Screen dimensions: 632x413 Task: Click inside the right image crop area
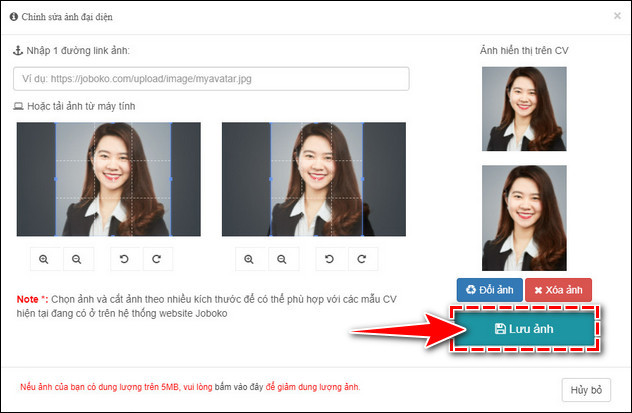coord(313,178)
